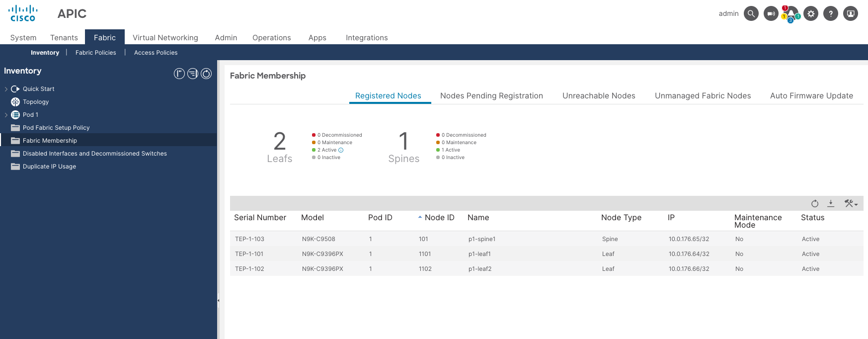This screenshot has width=868, height=339.
Task: Open the Integrations menu
Action: coord(367,38)
